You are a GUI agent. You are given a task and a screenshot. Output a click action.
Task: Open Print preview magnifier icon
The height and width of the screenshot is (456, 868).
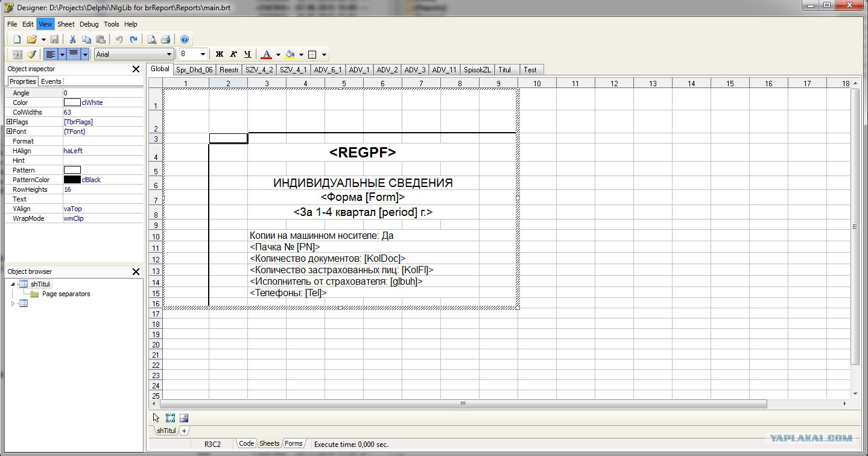click(x=152, y=39)
